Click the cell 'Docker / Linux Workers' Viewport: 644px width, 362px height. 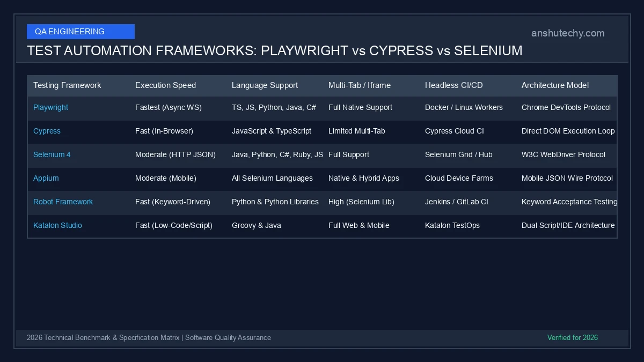click(x=464, y=107)
